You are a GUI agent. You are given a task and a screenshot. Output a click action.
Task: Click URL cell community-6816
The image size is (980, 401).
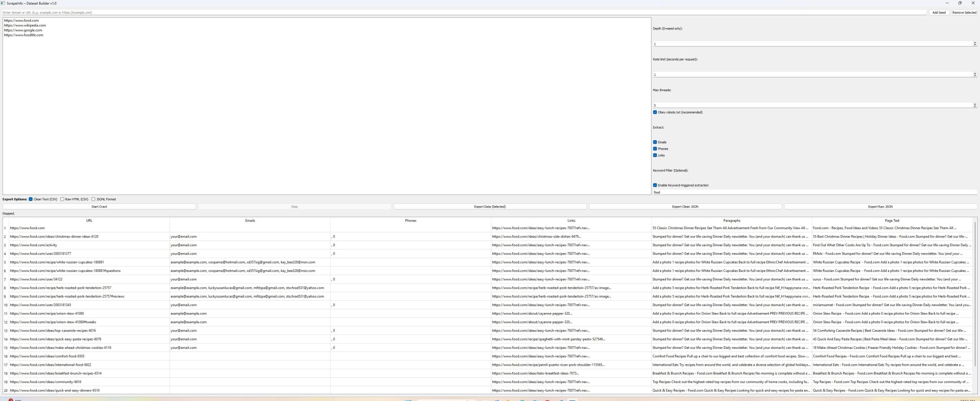click(89, 382)
